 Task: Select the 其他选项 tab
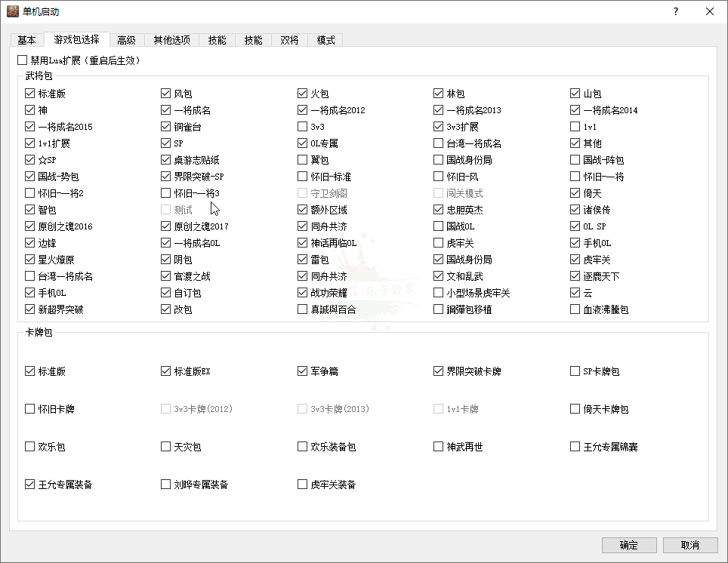(171, 40)
